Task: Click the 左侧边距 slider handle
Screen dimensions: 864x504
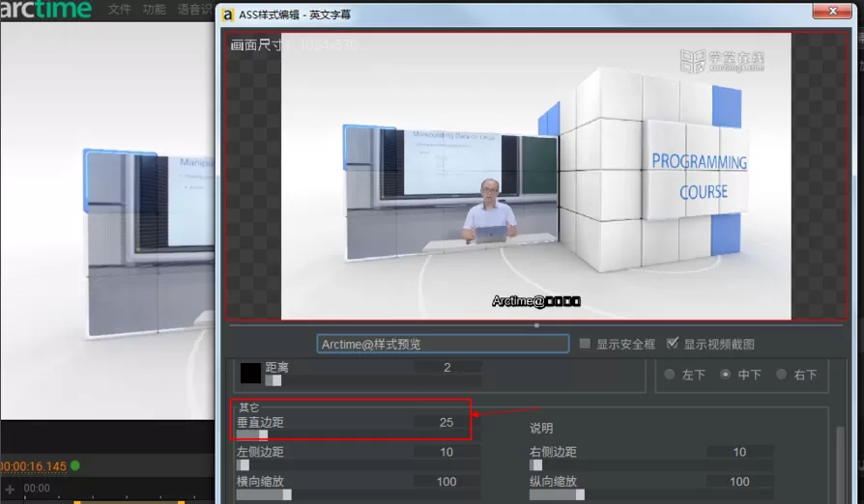Action: coord(245,465)
